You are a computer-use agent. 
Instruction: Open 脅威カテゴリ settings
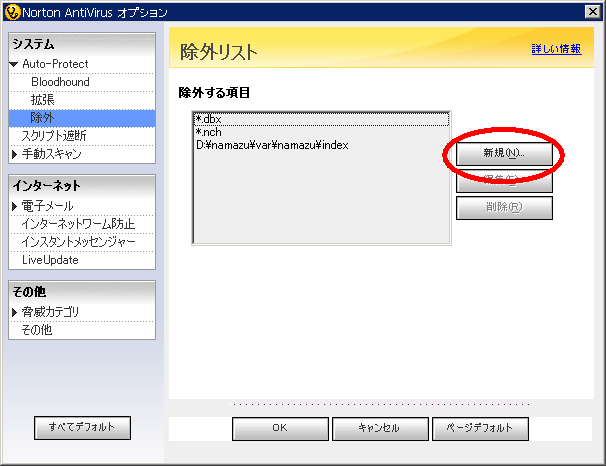[x=50, y=312]
